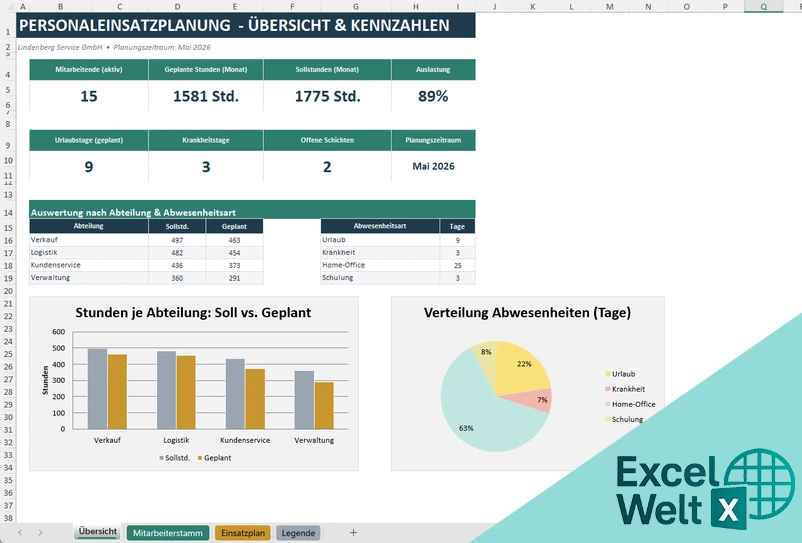Select the grey Sollstd. bar for Verkauf
The width and height of the screenshot is (802, 543).
98,389
